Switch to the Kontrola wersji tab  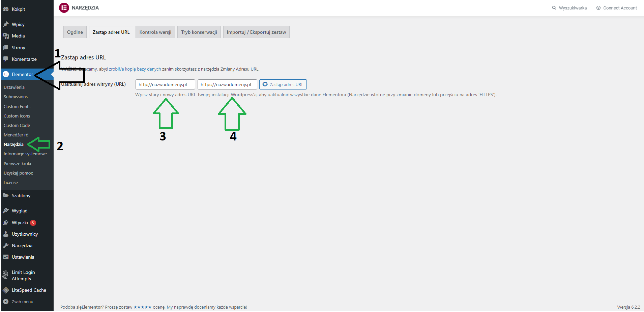point(155,32)
